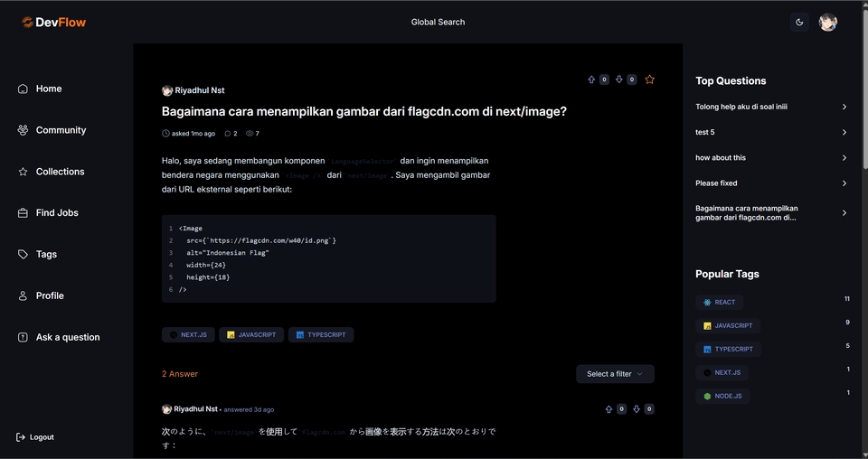Click chevron next to 'test 5'
Screen dimensions: 868x459
click(844, 132)
